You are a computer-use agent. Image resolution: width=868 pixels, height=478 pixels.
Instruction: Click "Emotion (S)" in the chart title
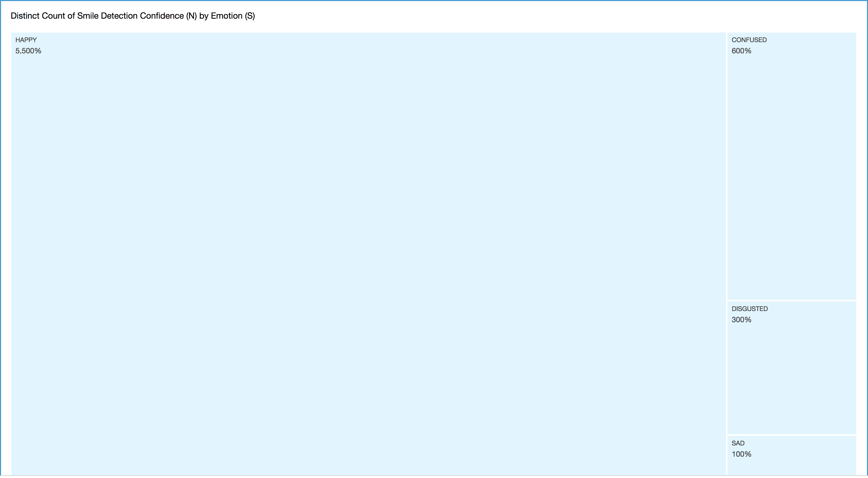tap(233, 16)
